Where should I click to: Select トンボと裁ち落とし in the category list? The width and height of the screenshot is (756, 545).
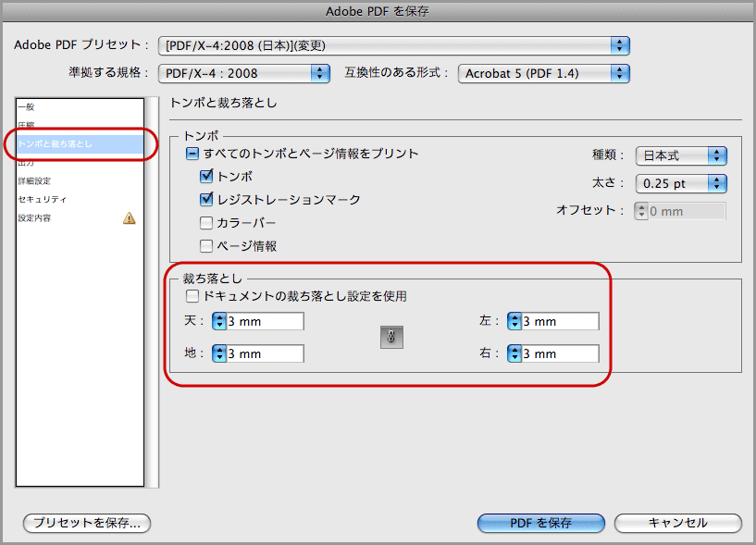pos(80,143)
